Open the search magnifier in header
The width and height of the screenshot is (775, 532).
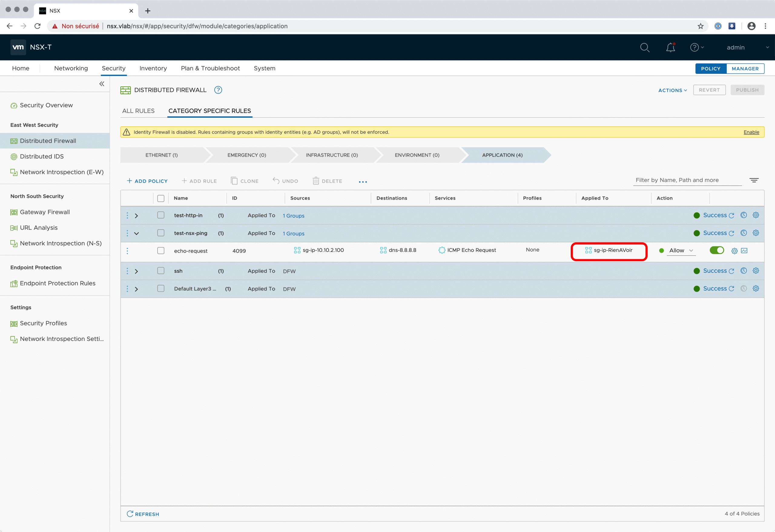click(x=645, y=47)
